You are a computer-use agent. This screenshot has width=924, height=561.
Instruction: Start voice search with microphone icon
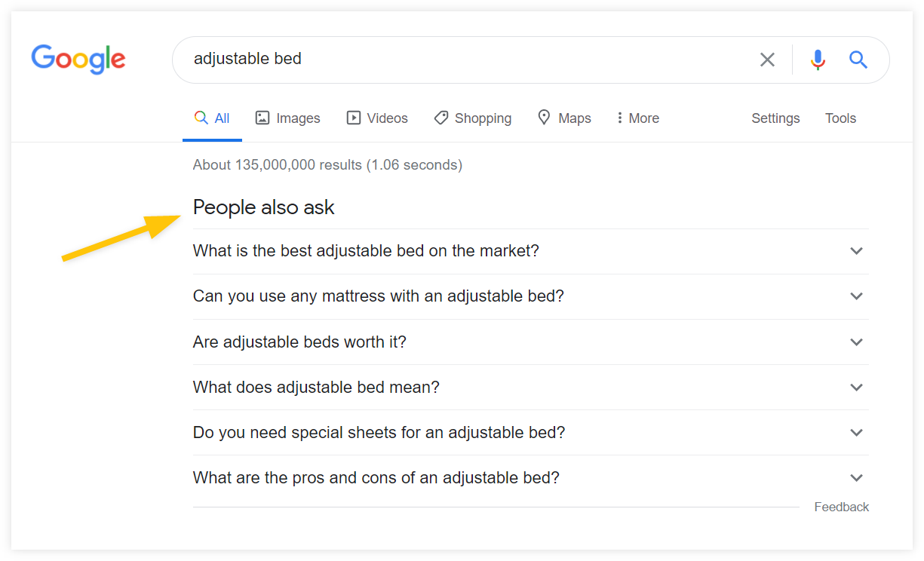click(x=818, y=60)
